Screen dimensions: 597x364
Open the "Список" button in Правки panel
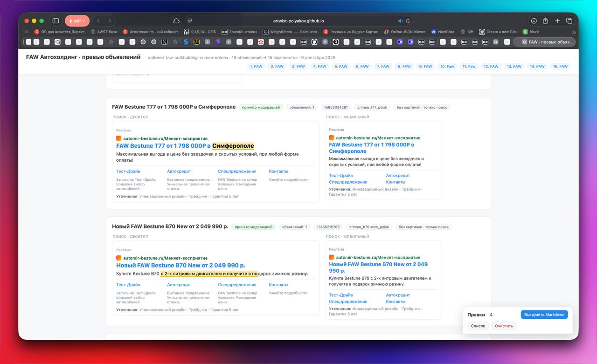click(478, 326)
